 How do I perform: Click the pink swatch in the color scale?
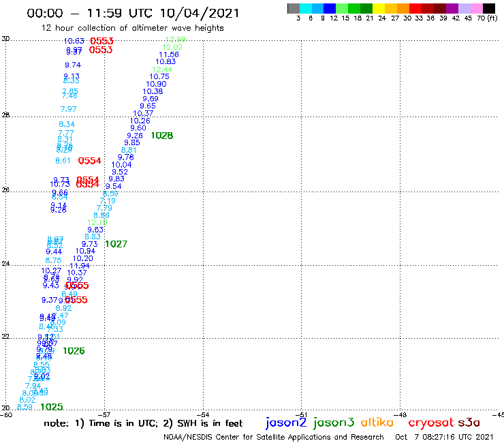pyautogui.click(x=476, y=8)
